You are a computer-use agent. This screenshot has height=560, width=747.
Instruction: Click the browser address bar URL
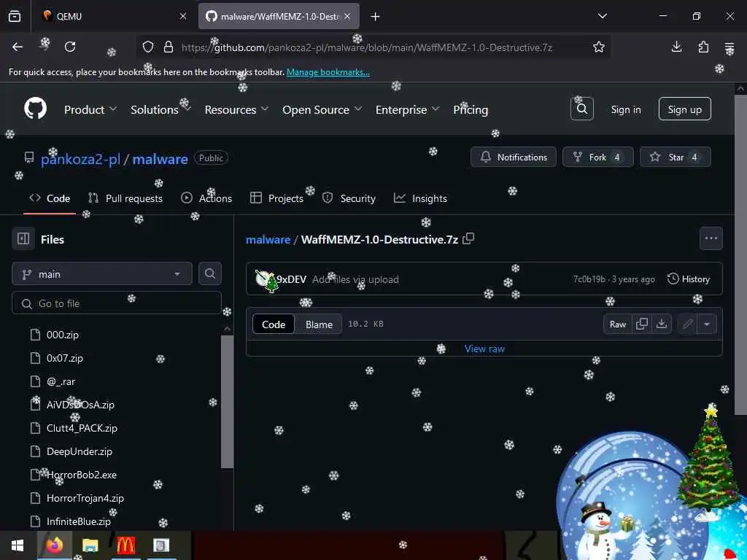click(366, 47)
